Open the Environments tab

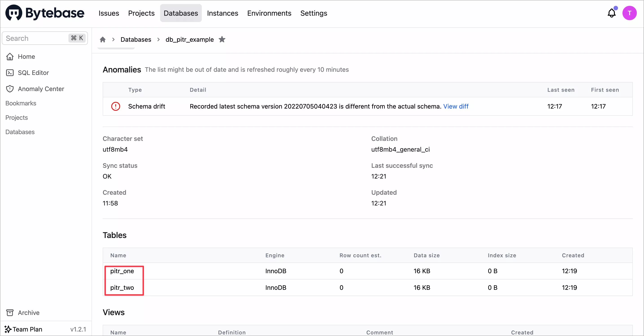tap(269, 13)
